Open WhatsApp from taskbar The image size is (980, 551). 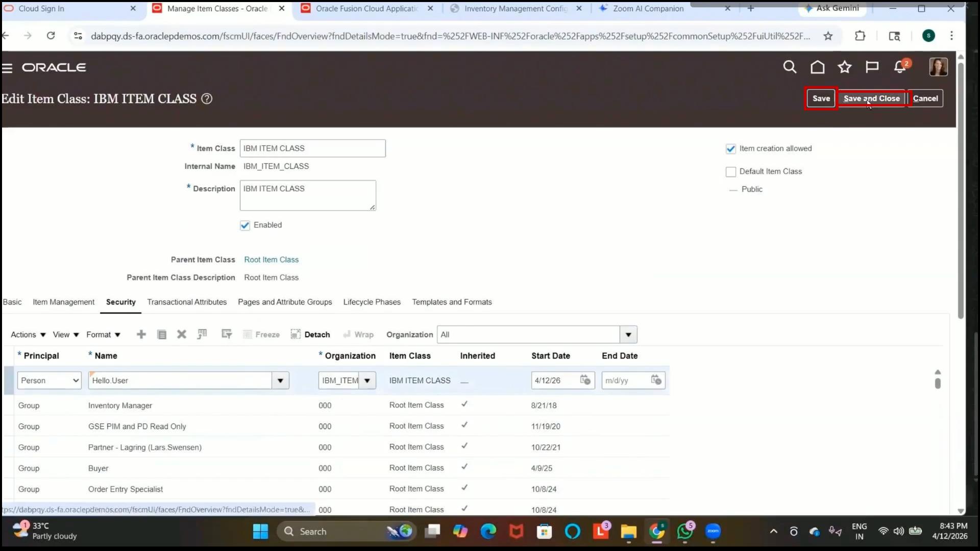pos(685,532)
